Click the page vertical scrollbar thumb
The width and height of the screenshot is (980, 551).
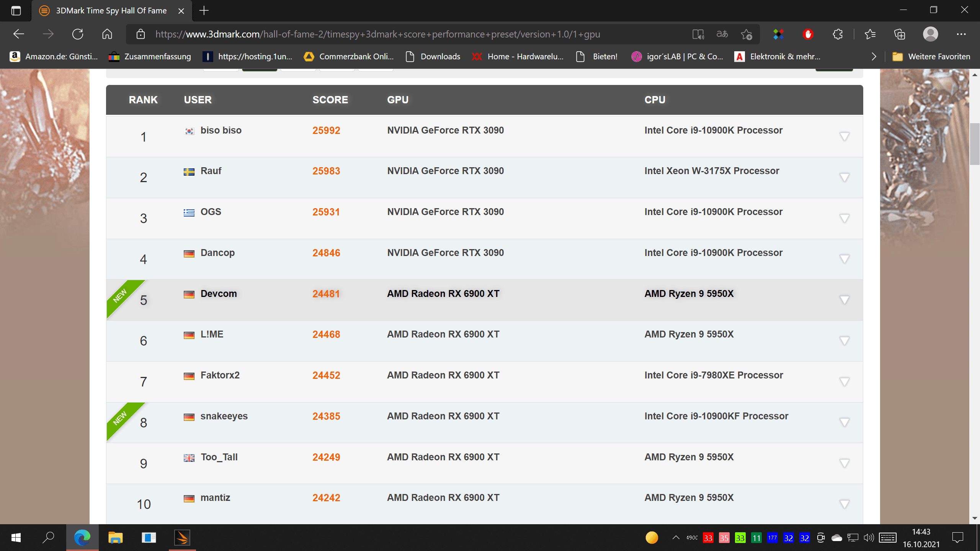point(975,143)
